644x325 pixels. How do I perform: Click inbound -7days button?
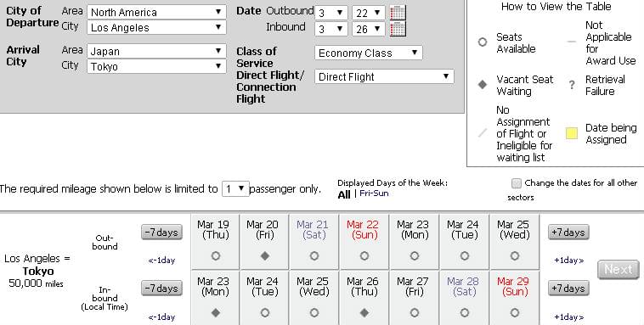click(161, 288)
